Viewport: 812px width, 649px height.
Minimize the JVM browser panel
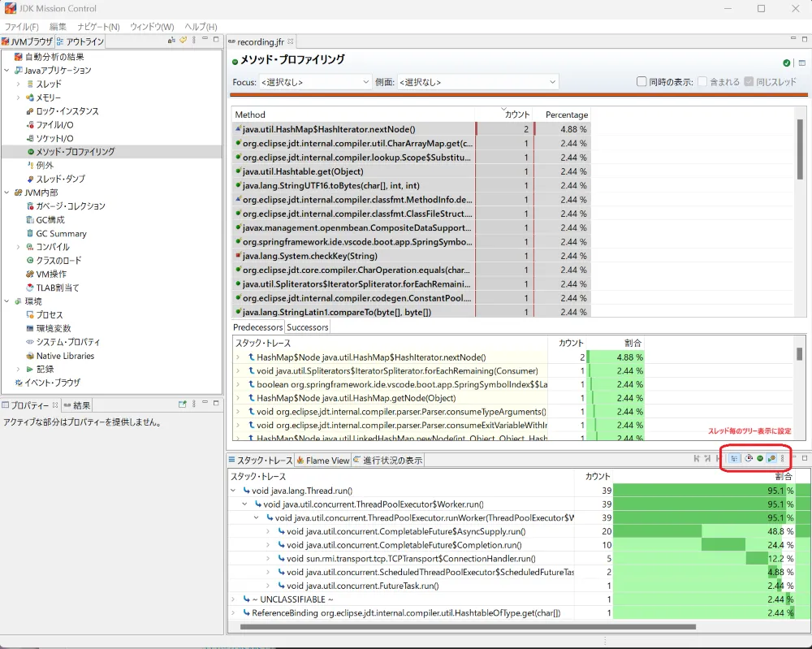(x=205, y=39)
